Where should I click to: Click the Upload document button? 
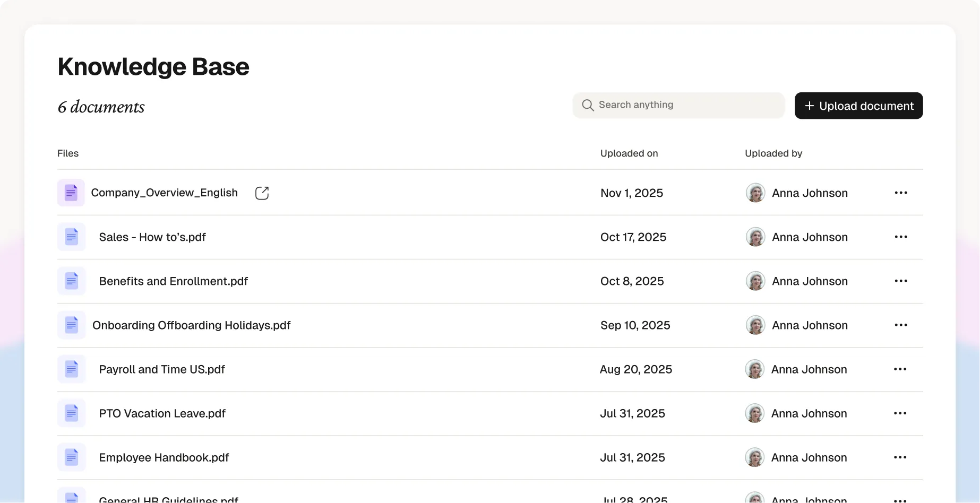858,106
